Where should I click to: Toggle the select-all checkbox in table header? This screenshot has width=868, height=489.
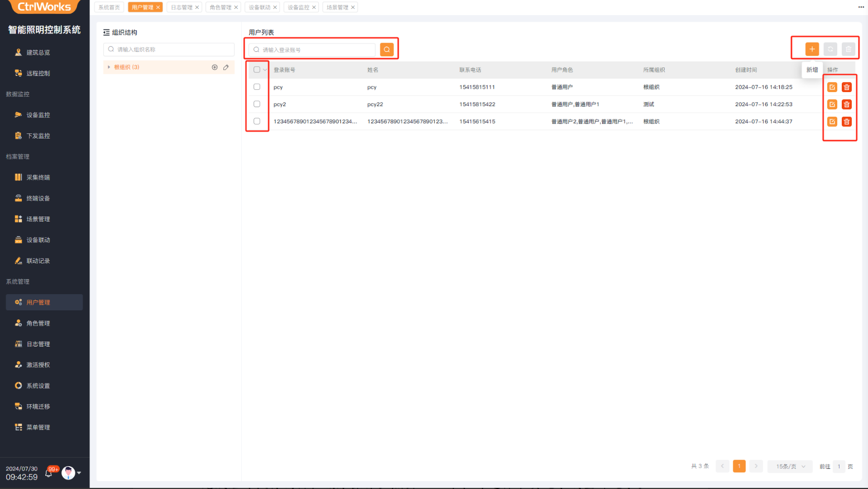tap(257, 70)
